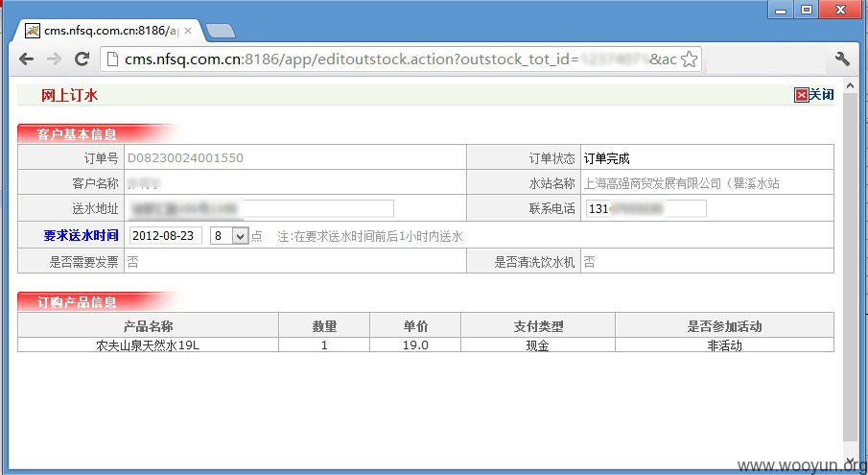Click the 客户基本信息 section header
This screenshot has height=475, width=868.
coord(77,134)
